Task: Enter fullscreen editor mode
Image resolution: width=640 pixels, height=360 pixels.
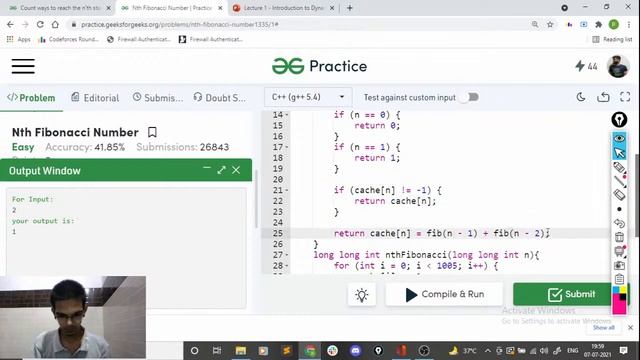Action: coord(625,97)
